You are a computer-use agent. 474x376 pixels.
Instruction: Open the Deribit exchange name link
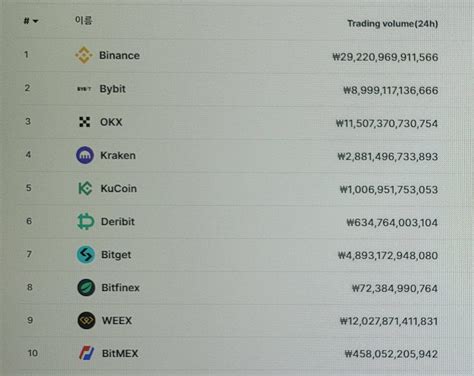click(118, 222)
